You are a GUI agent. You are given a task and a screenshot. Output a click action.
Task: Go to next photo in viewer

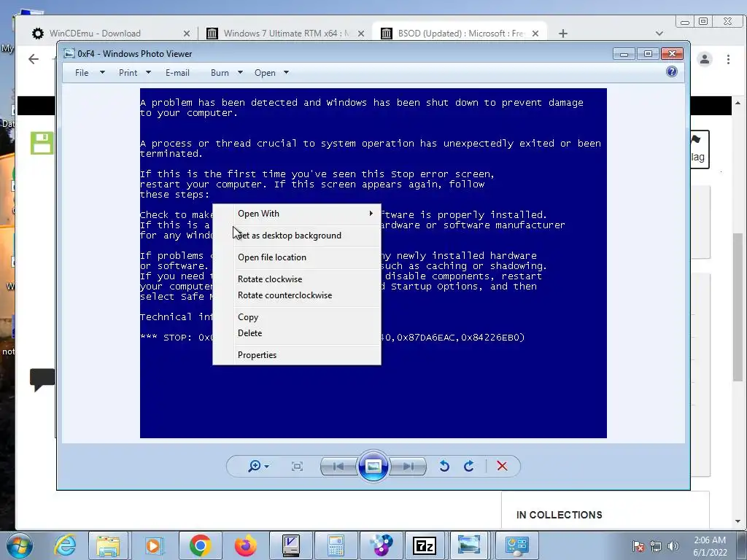[x=409, y=466]
